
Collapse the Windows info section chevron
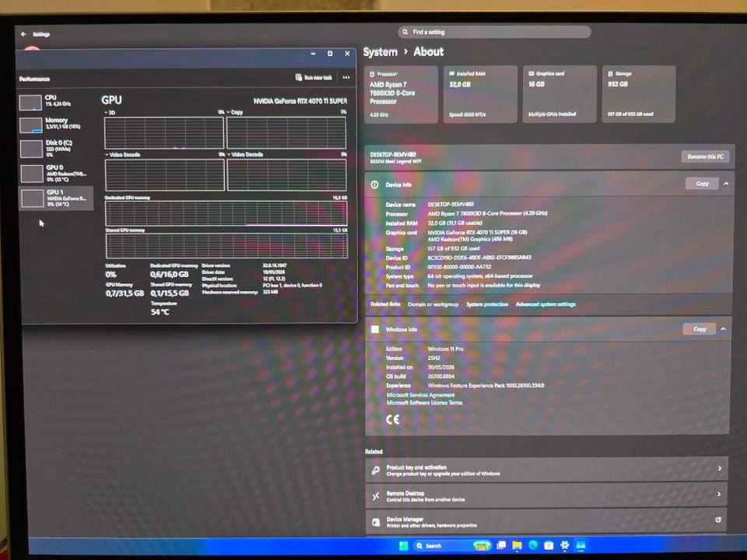pos(723,329)
